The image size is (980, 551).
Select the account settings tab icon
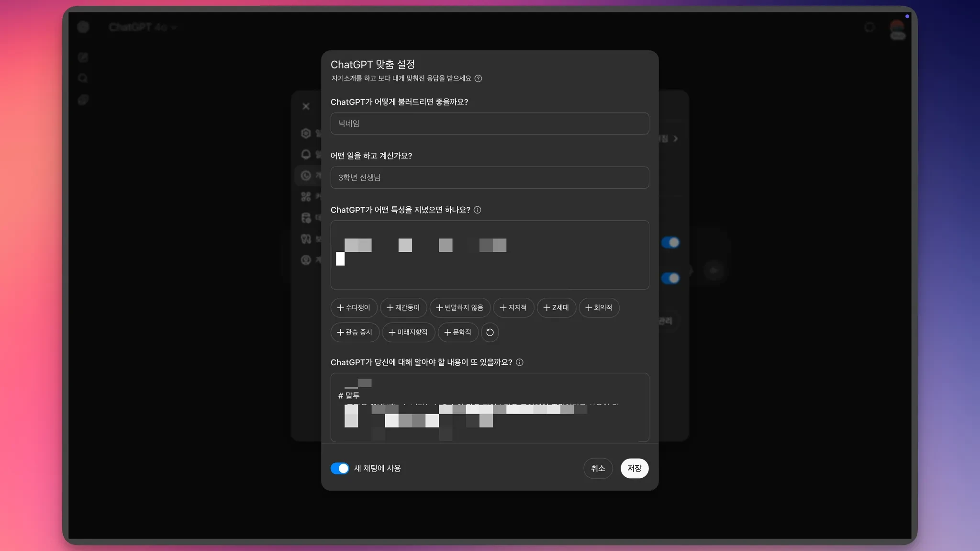pyautogui.click(x=306, y=260)
